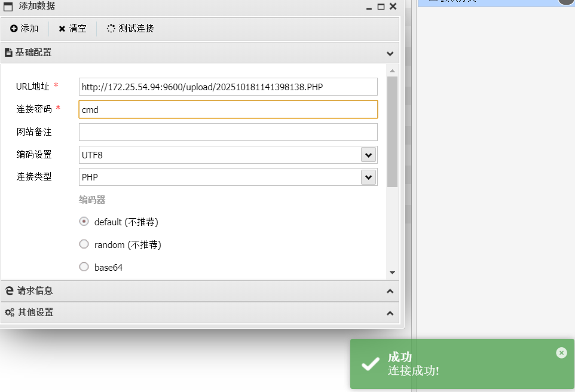Viewport: 575px width, 392px height.
Task: Minimize the 添加数据 dialog
Action: [369, 7]
